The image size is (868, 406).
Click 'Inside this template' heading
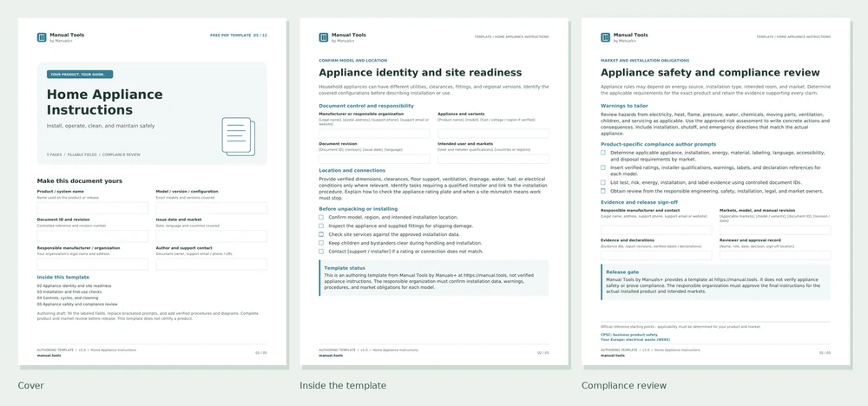(x=63, y=277)
